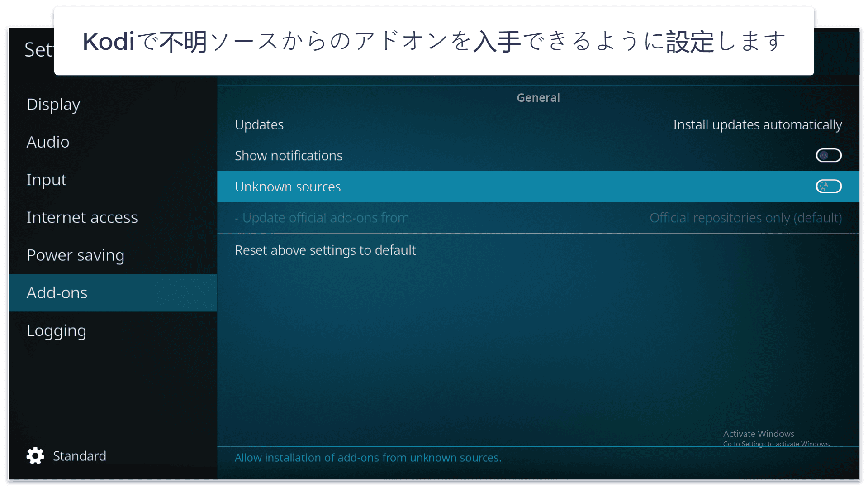
Task: Open the Display settings category
Action: tap(113, 104)
